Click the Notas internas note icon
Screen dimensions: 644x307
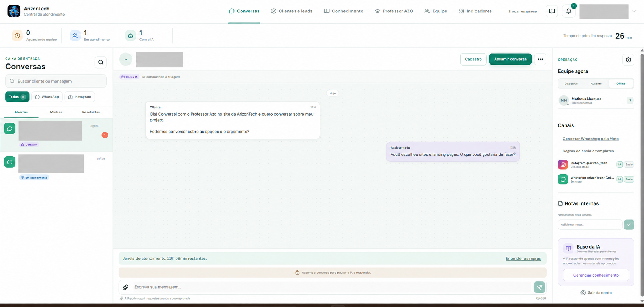pos(561,203)
